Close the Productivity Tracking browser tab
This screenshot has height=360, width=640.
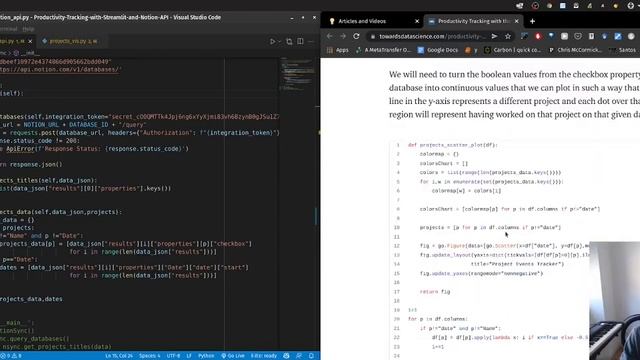click(x=516, y=21)
